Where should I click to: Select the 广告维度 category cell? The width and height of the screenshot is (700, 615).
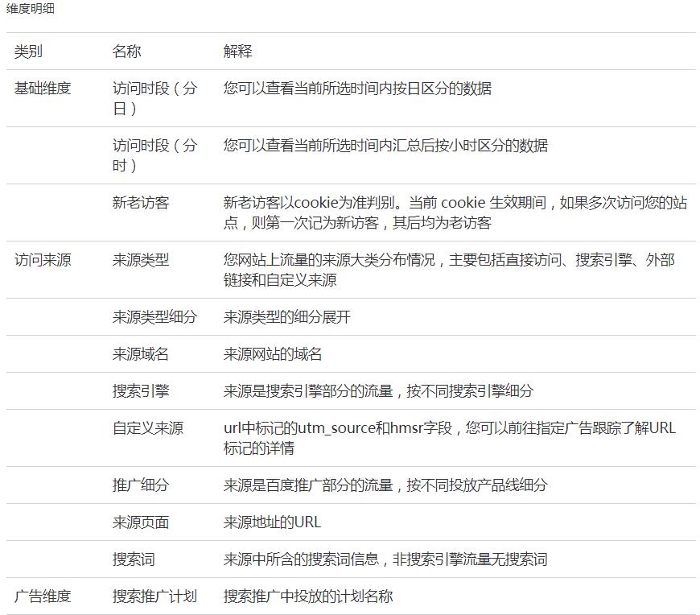(x=43, y=596)
